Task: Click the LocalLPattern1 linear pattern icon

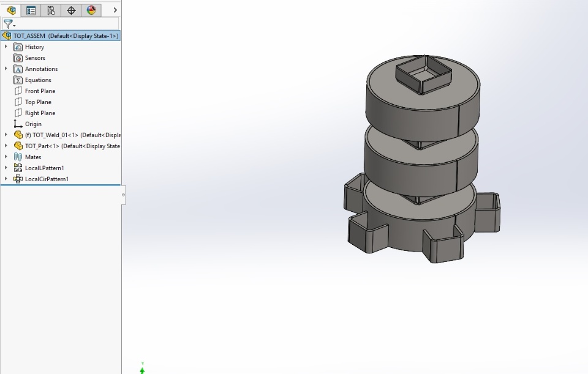Action: click(x=18, y=168)
